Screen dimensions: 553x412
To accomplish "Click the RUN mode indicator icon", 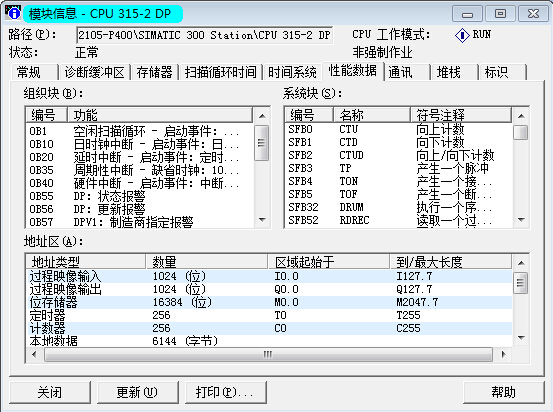I will tap(462, 35).
